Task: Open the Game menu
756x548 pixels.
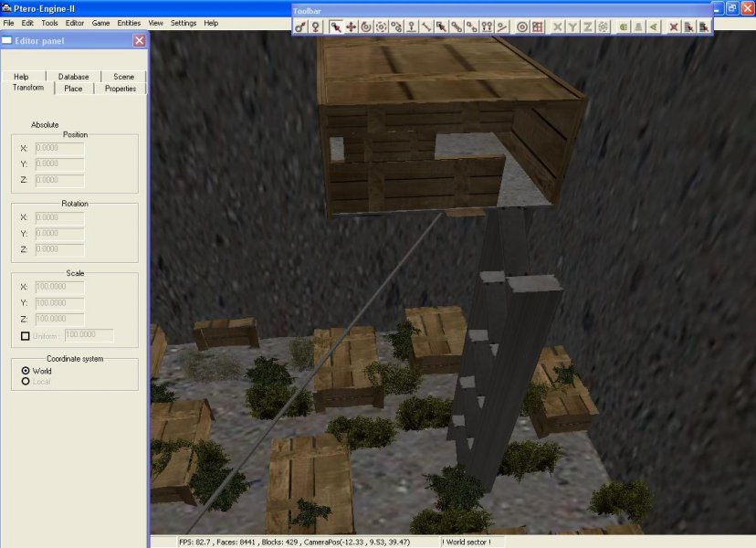Action: tap(100, 23)
